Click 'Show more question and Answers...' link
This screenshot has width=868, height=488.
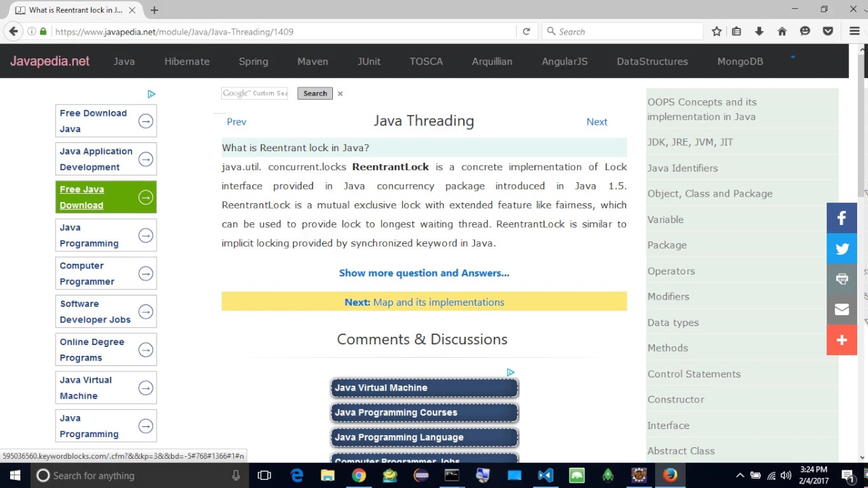(x=424, y=273)
